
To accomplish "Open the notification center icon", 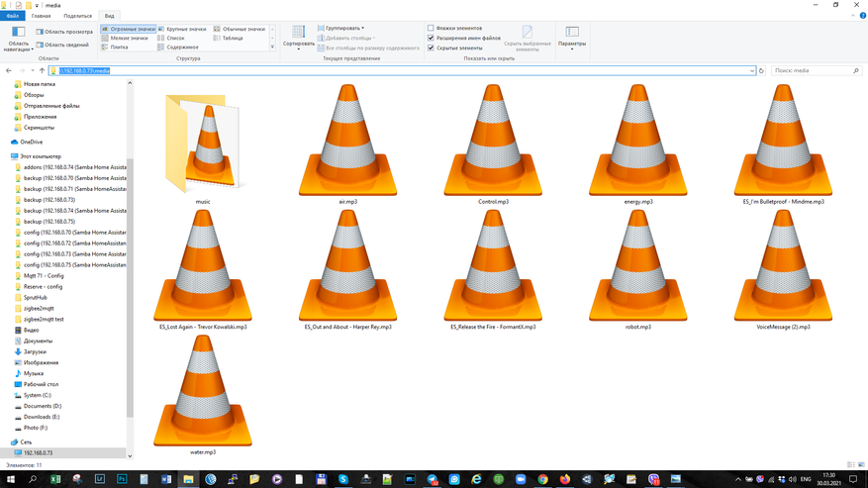I will pyautogui.click(x=853, y=479).
